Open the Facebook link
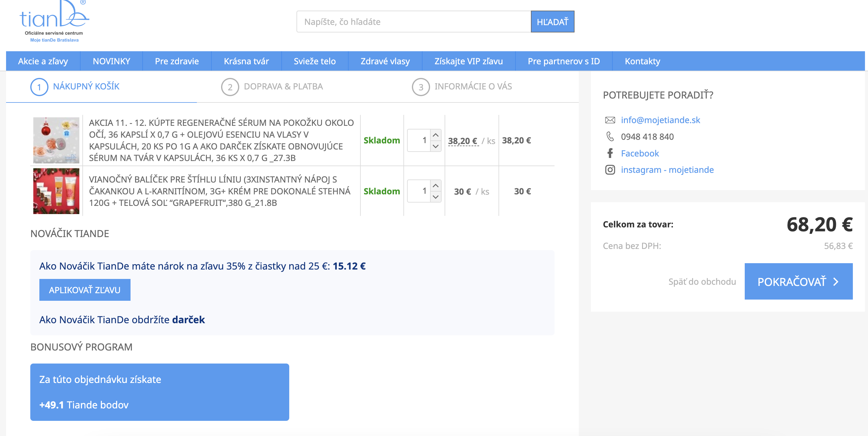 coord(640,153)
